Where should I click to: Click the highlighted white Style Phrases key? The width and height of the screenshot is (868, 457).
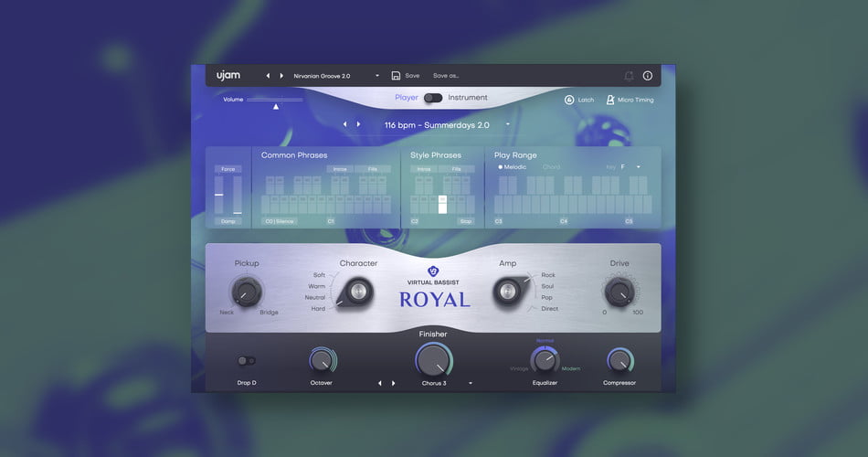(x=442, y=205)
